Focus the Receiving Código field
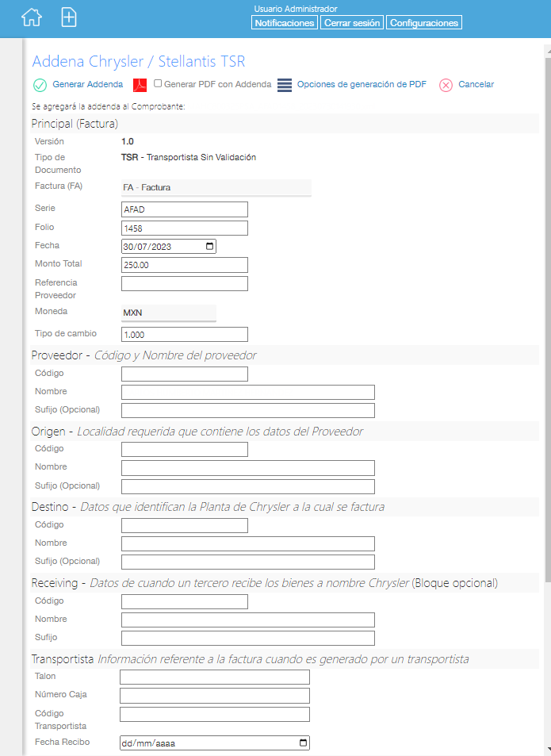The image size is (551, 756). pos(185,602)
